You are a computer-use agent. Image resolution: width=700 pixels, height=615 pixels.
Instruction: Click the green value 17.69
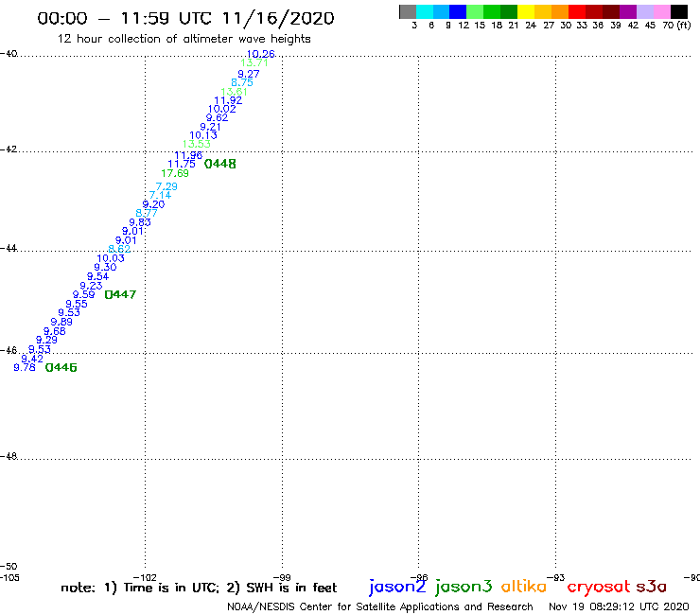point(175,173)
